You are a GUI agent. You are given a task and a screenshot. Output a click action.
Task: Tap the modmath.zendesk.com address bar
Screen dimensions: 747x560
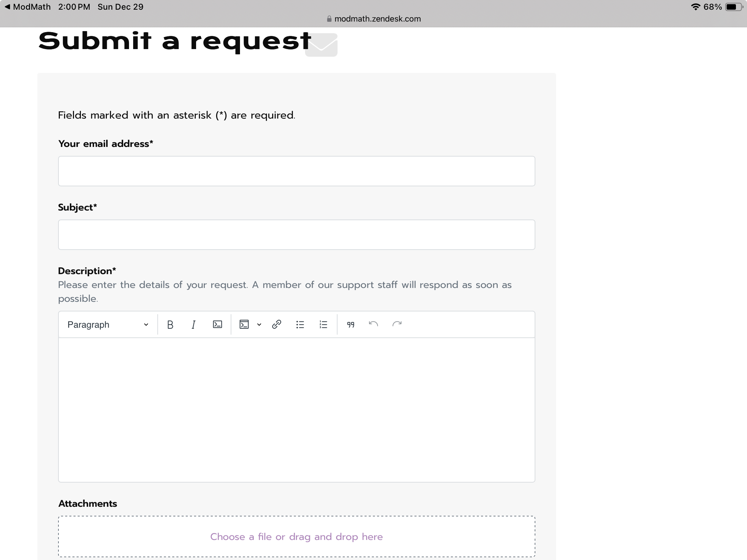point(374,19)
